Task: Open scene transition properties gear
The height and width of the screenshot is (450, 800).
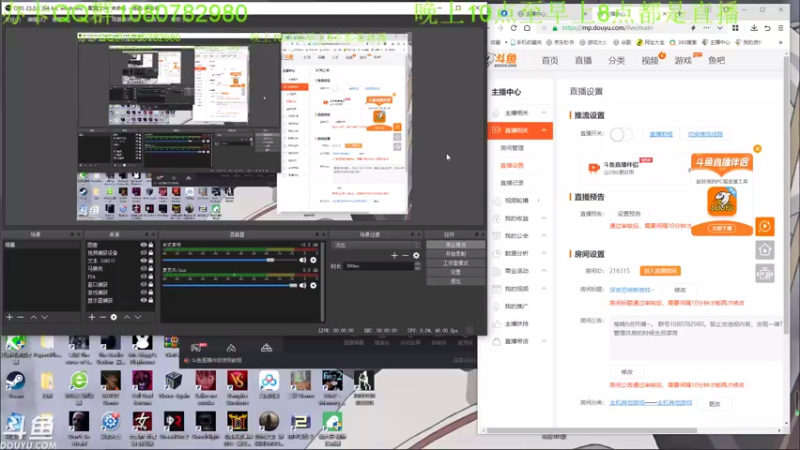Action: 416,255
